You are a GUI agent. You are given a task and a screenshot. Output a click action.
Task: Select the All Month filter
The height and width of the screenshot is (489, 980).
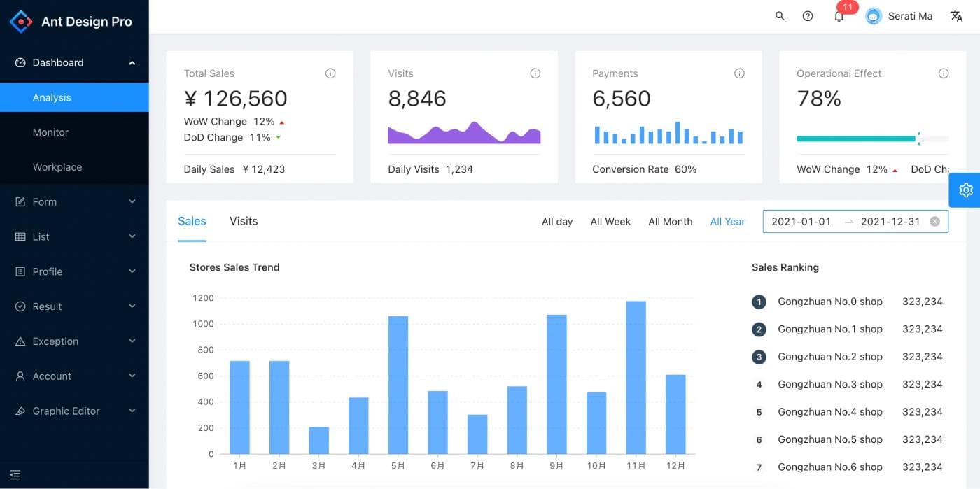670,222
